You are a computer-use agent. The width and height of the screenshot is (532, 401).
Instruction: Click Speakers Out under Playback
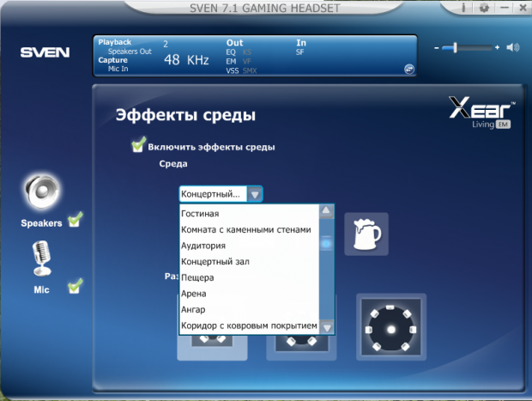click(x=130, y=52)
